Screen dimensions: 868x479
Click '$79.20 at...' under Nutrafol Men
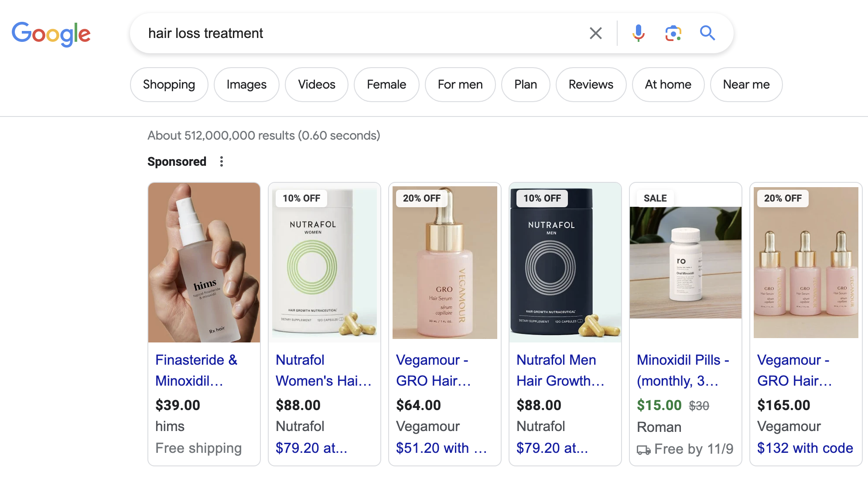click(x=552, y=448)
